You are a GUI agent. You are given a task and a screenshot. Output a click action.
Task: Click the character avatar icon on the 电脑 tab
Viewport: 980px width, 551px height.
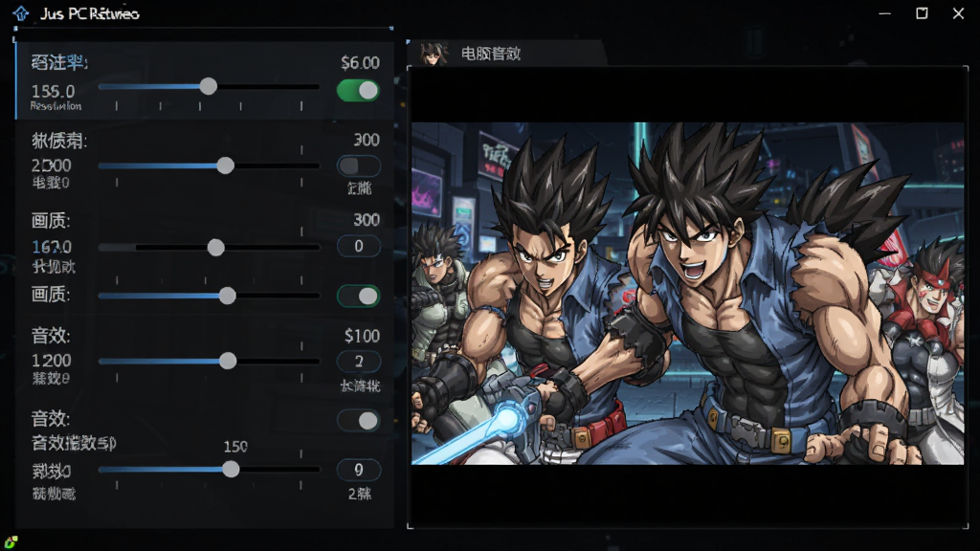point(434,54)
